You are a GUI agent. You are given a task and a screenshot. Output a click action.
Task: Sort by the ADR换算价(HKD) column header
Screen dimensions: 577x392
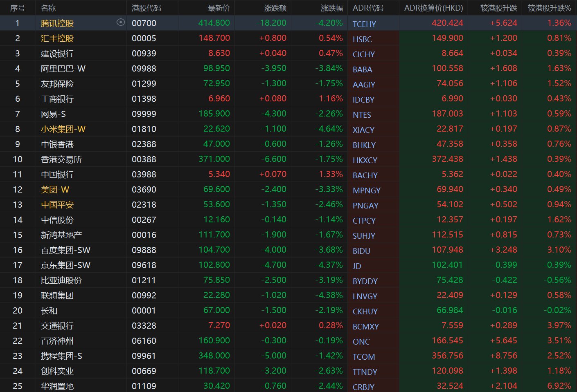pyautogui.click(x=434, y=8)
